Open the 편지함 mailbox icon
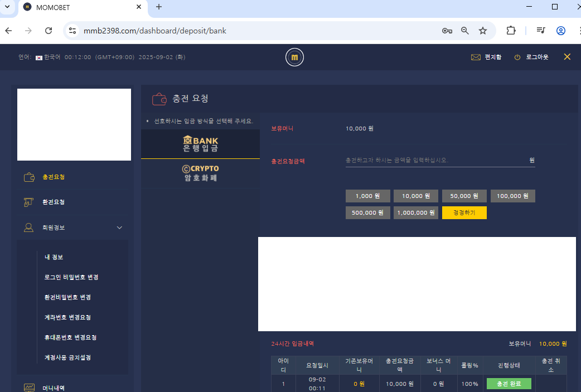581x392 pixels. [476, 57]
